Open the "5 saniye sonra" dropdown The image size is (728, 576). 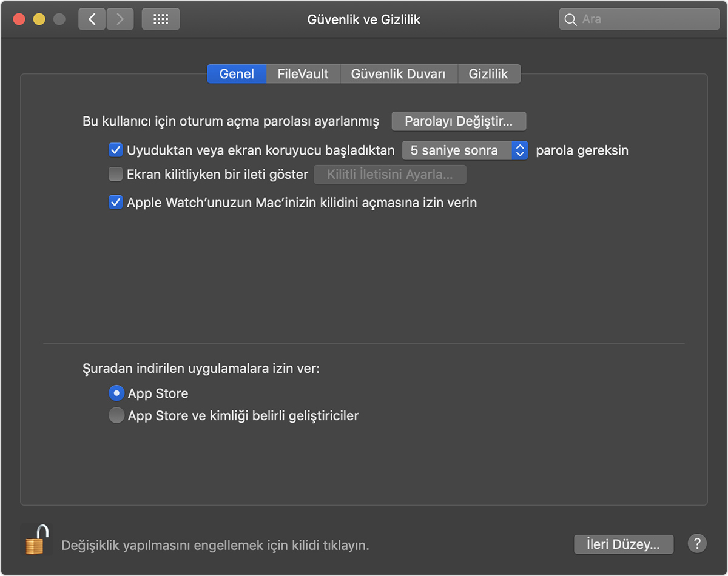[x=465, y=150]
